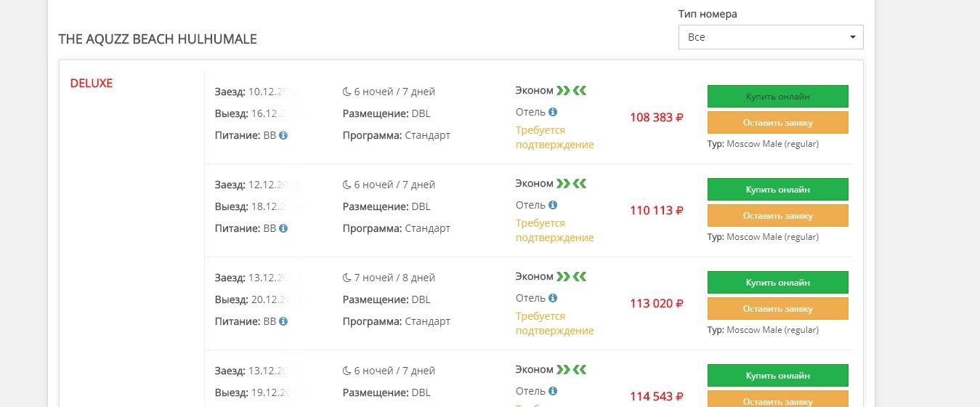Click Купить онлайн for the 113 020 ₽ offer
980x407 pixels.
[x=777, y=282]
